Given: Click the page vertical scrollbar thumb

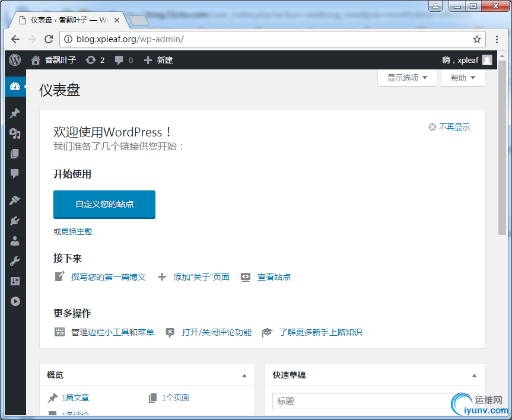Looking at the screenshot, I should (x=502, y=147).
